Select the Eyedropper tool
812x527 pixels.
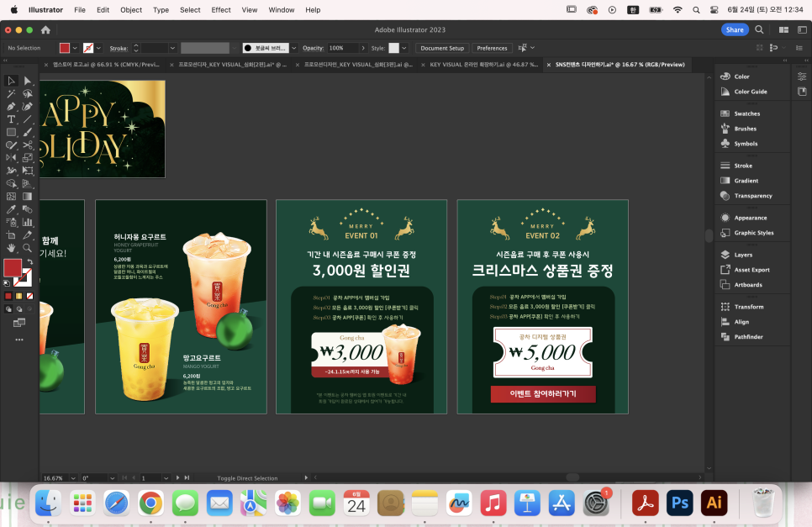[x=11, y=209]
